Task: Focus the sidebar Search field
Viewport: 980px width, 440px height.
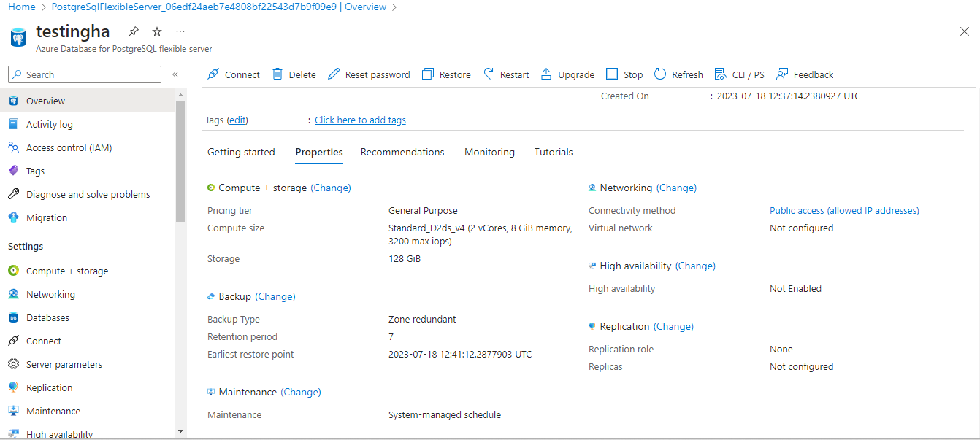Action: (85, 74)
